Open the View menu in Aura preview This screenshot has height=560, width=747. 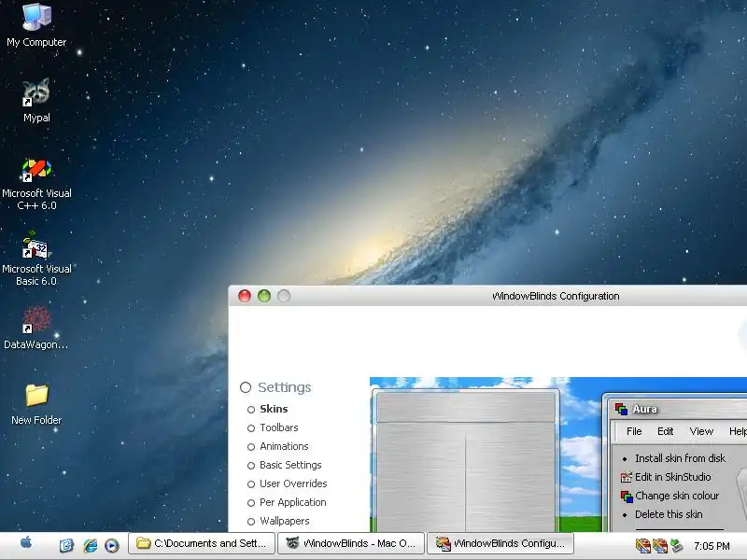701,431
